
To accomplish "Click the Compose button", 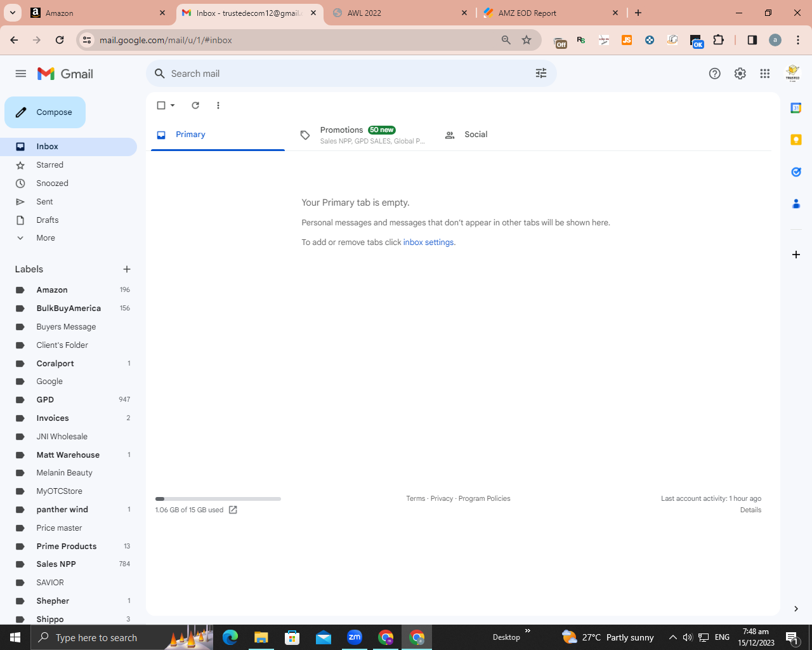I will coord(45,112).
